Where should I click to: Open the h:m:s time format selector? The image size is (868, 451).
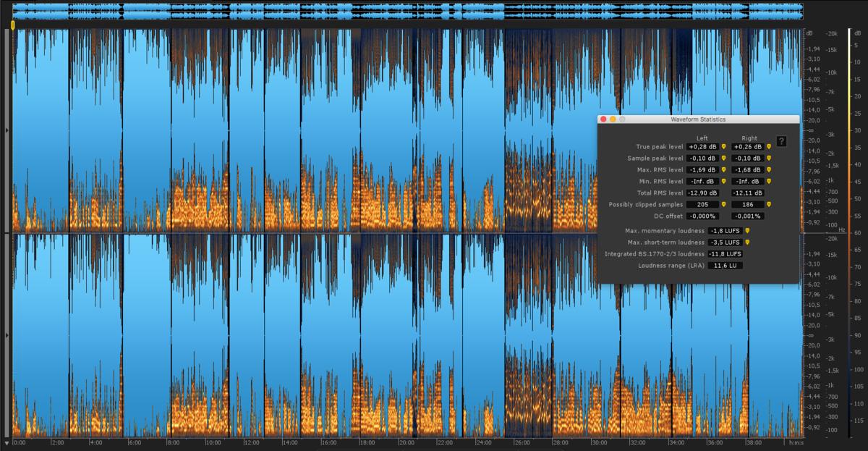pos(795,442)
